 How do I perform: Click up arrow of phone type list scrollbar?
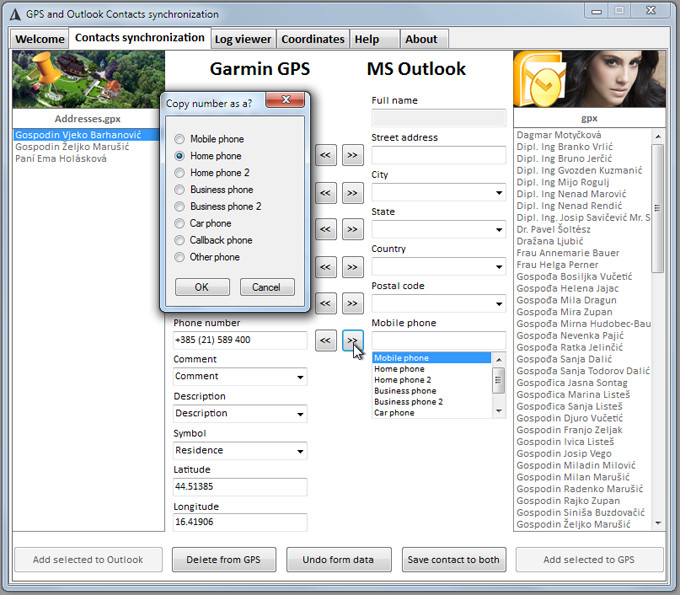coord(499,360)
